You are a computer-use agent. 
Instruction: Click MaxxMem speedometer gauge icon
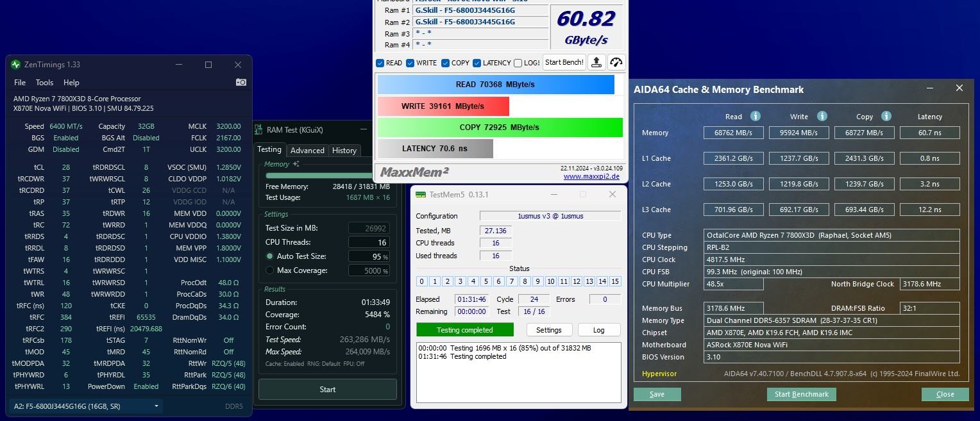[616, 62]
